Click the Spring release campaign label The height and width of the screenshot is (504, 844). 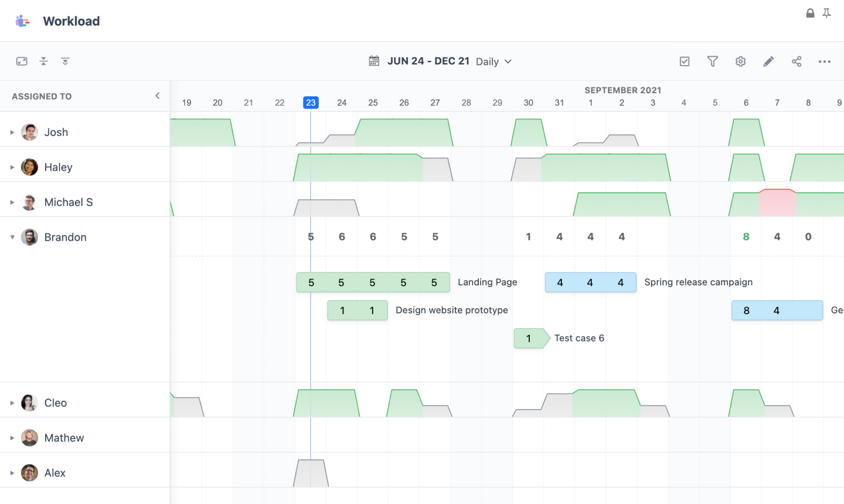(x=699, y=282)
